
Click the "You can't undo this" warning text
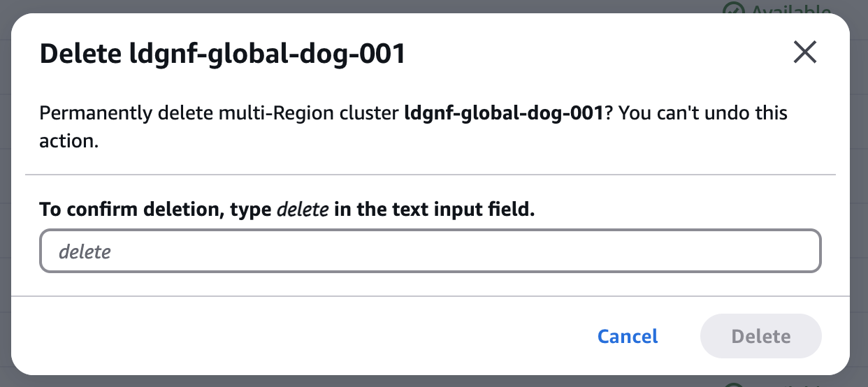point(703,113)
